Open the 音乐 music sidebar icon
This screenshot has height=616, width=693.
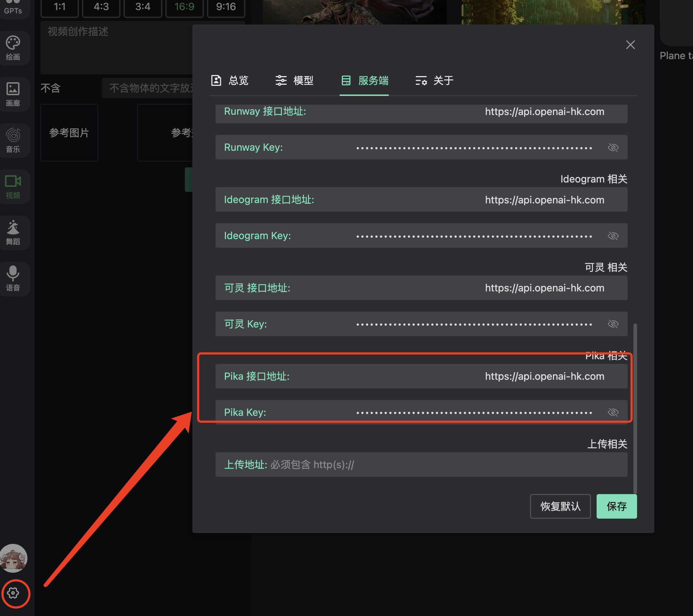(13, 140)
